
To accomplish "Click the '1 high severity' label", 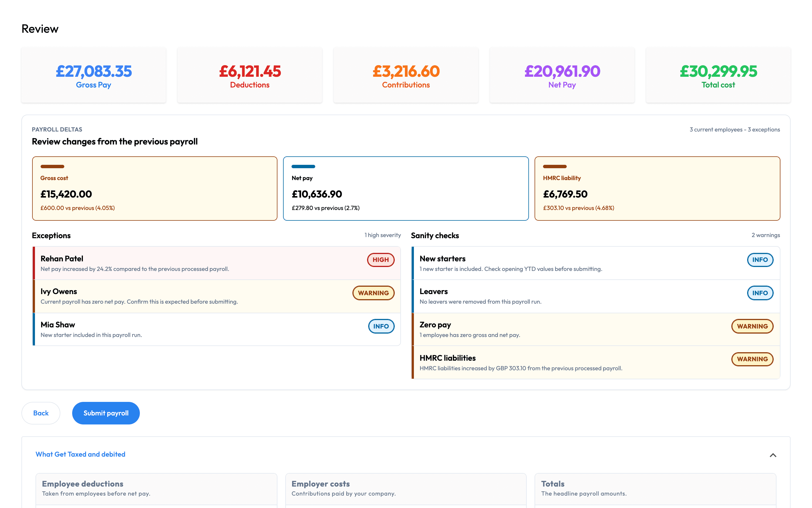I will point(383,235).
